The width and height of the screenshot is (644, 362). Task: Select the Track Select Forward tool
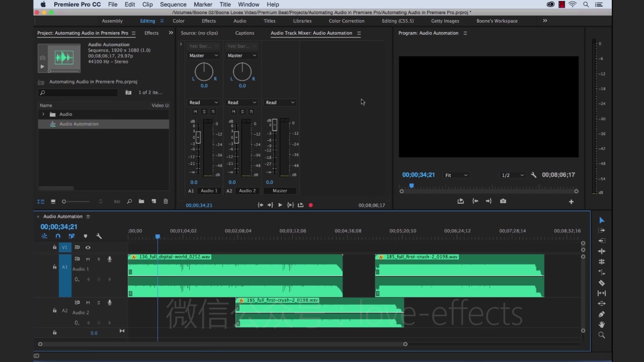point(602,231)
